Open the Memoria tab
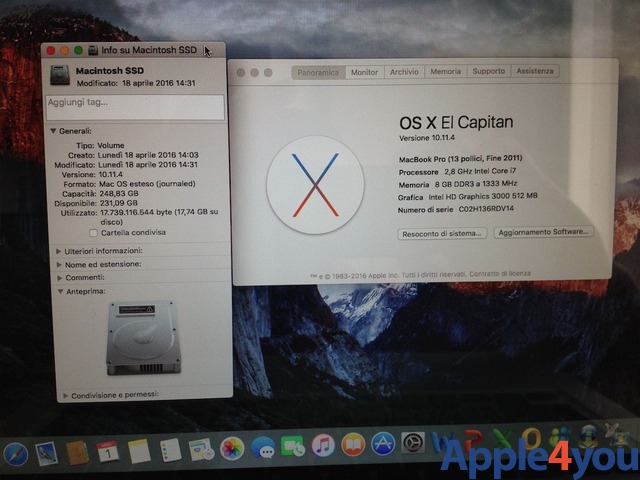The height and width of the screenshot is (480, 640). (x=445, y=71)
